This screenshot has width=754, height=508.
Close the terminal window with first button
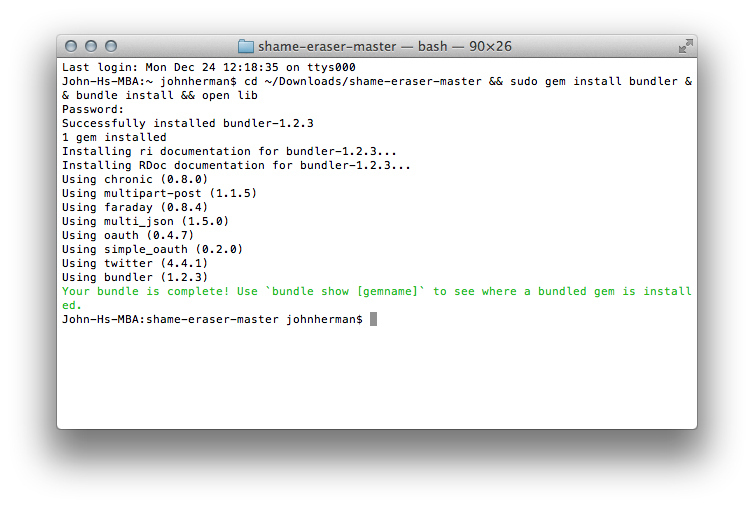click(71, 46)
